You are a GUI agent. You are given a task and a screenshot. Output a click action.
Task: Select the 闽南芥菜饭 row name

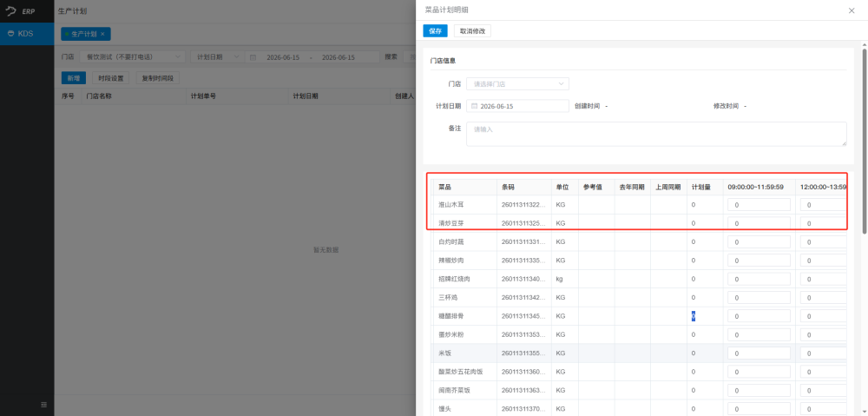pos(454,391)
